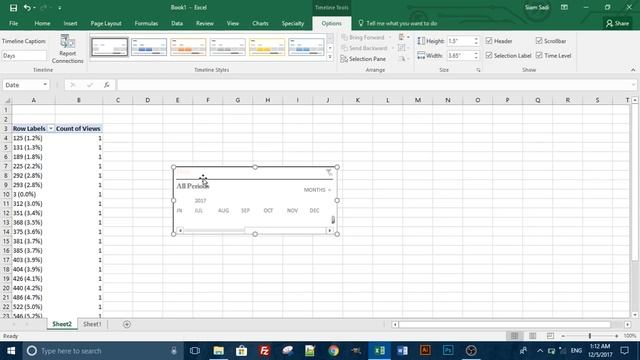
Task: Open the MONTHS time level dropdown
Action: (317, 190)
